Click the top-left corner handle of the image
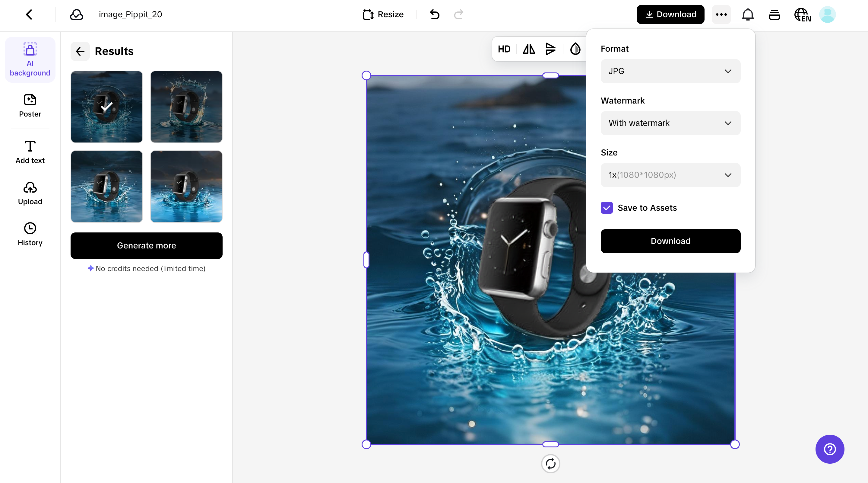This screenshot has height=483, width=868. 366,75
